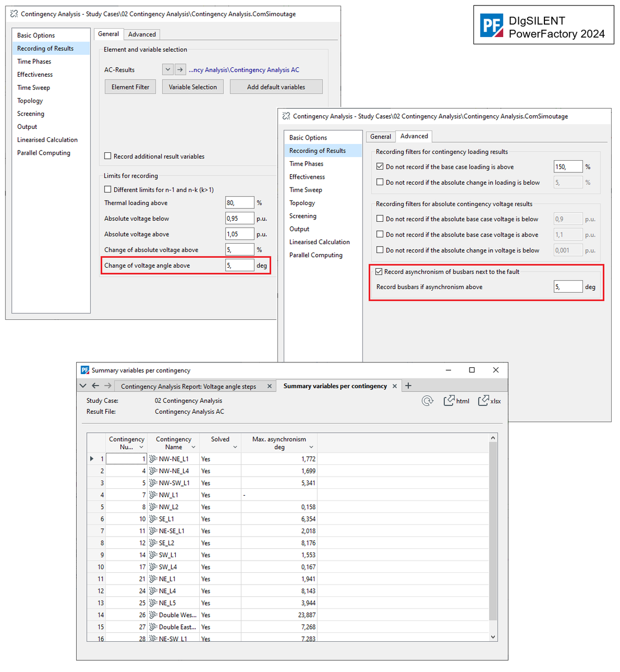
Task: Add a new report tab
Action: [x=408, y=386]
